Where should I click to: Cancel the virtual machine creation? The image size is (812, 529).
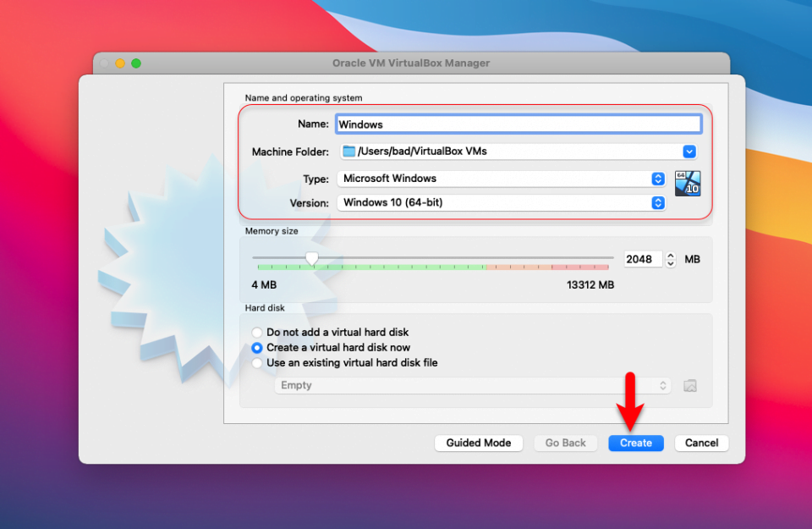tap(701, 443)
